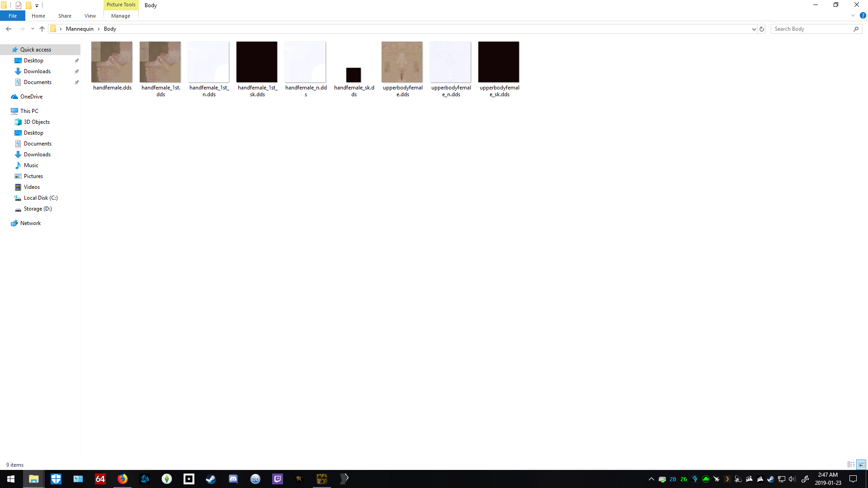Select the upperbodyfemale_n.dds file

pos(450,69)
